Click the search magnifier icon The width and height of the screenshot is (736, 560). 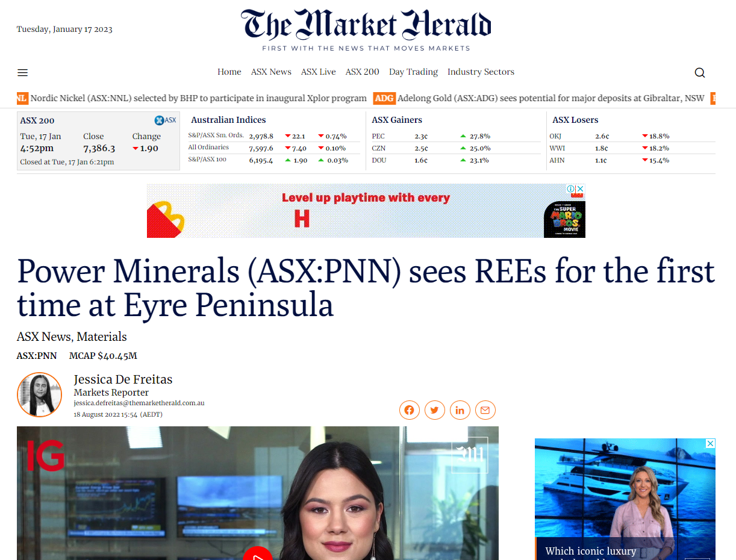point(699,73)
